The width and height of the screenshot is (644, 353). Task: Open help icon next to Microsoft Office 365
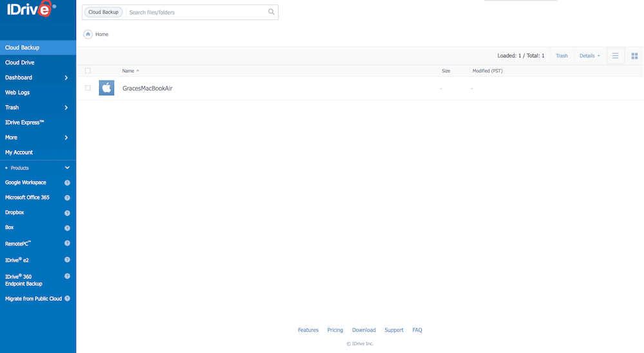68,198
